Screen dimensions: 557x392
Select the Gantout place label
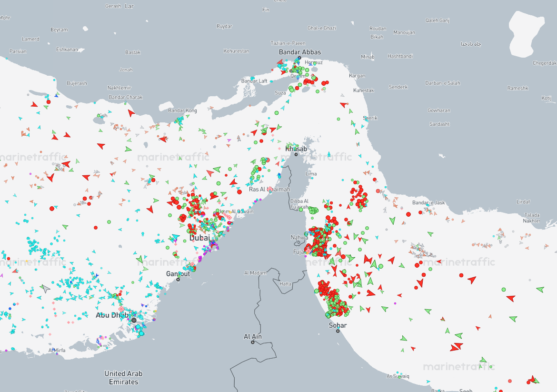(x=179, y=274)
